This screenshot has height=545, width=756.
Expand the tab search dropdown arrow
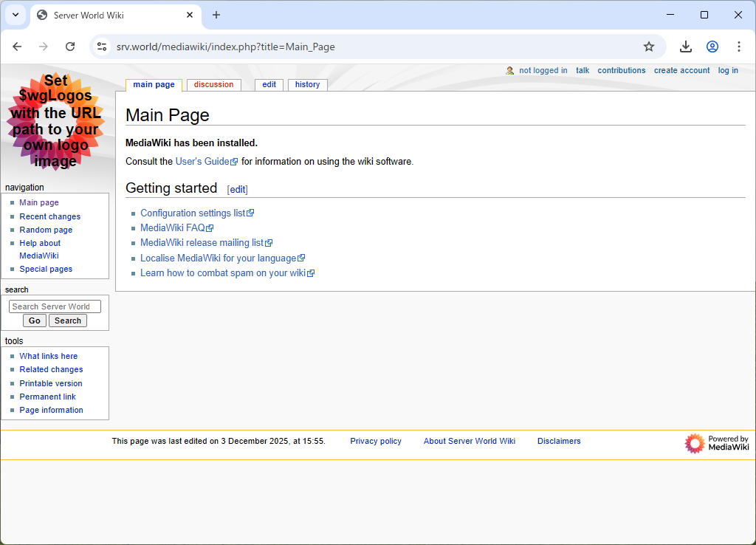click(x=15, y=15)
